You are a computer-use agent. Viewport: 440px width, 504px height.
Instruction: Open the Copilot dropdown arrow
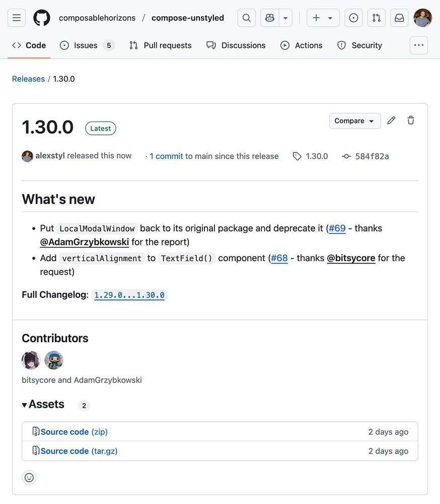(x=285, y=18)
